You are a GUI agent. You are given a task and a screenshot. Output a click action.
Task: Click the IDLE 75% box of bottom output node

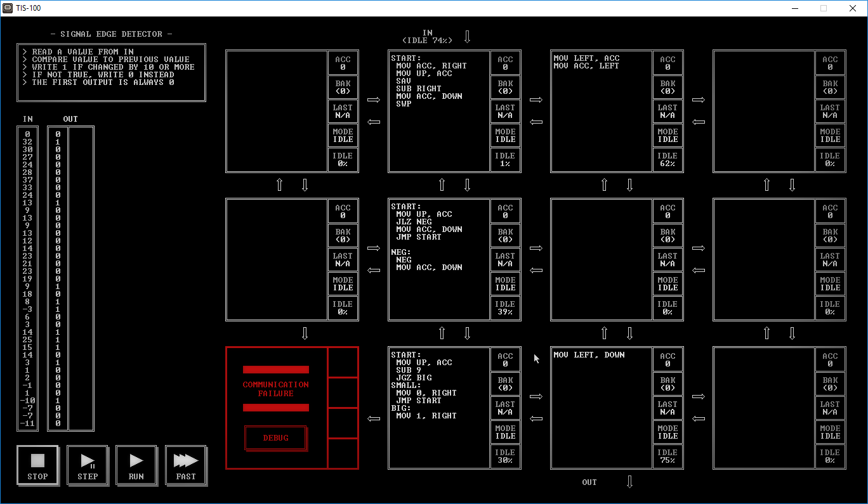point(667,456)
